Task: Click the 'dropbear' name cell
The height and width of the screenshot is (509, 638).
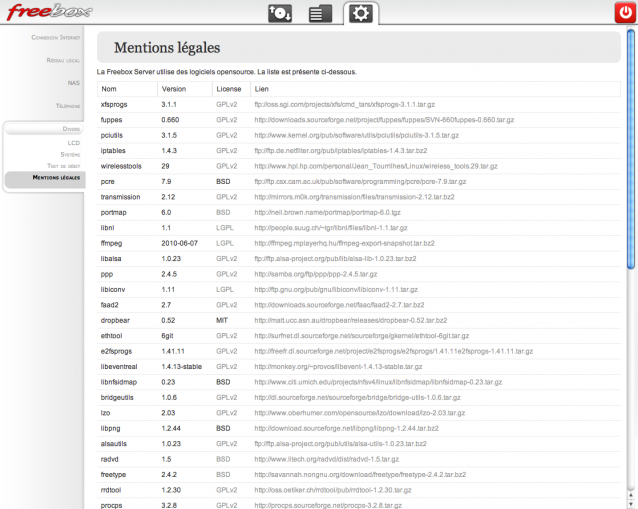Action: (x=115, y=321)
